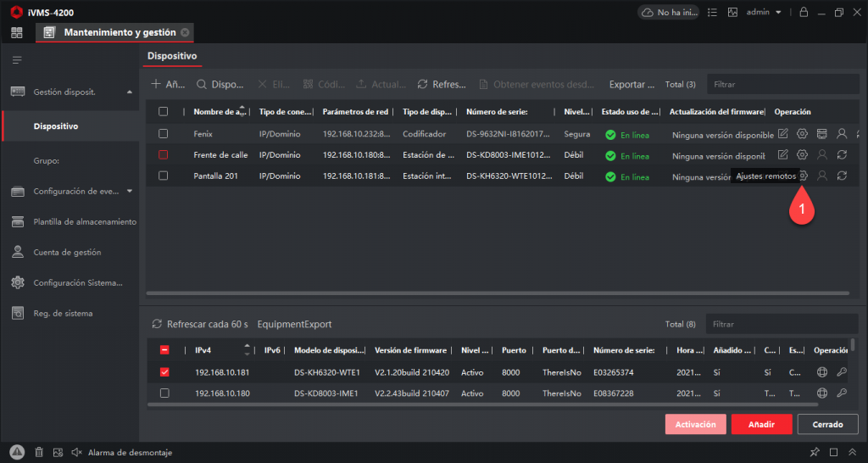Click the Cerrado button
This screenshot has width=868, height=463.
tap(827, 424)
